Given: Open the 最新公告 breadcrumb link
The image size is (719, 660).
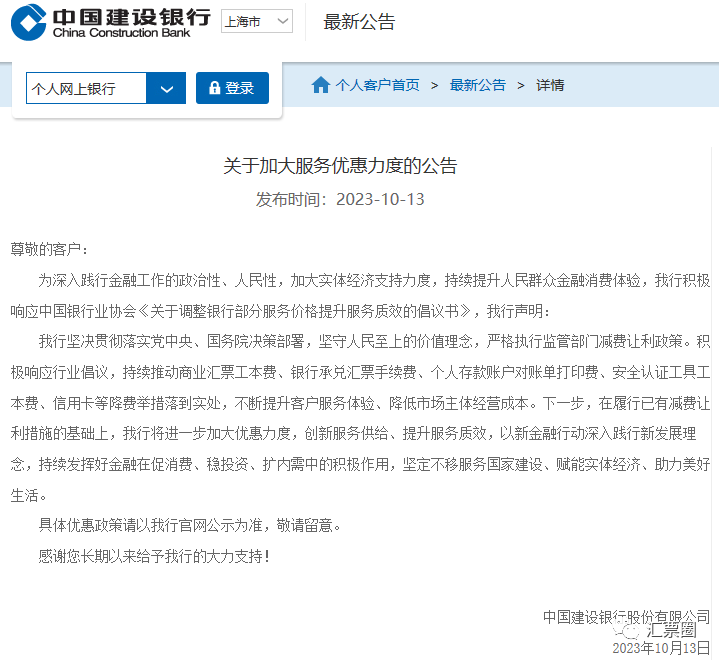Looking at the screenshot, I should pyautogui.click(x=477, y=85).
